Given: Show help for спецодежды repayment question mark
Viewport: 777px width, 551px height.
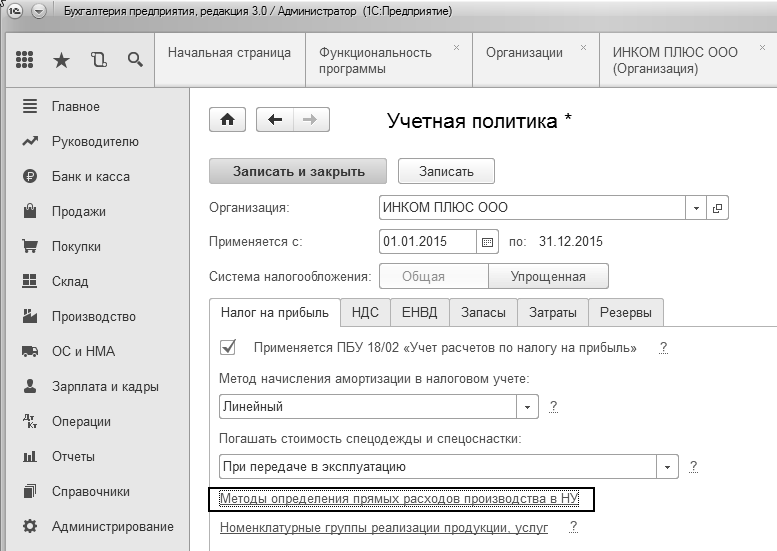Looking at the screenshot, I should (694, 467).
